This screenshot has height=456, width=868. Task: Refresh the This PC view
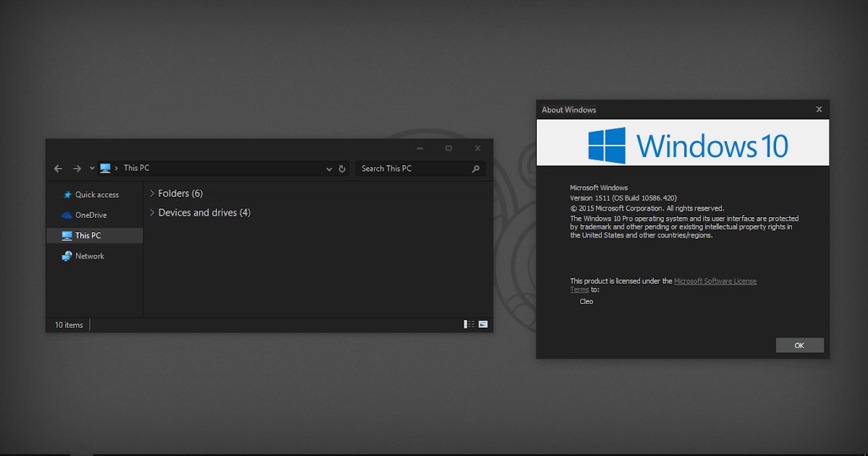coord(342,169)
